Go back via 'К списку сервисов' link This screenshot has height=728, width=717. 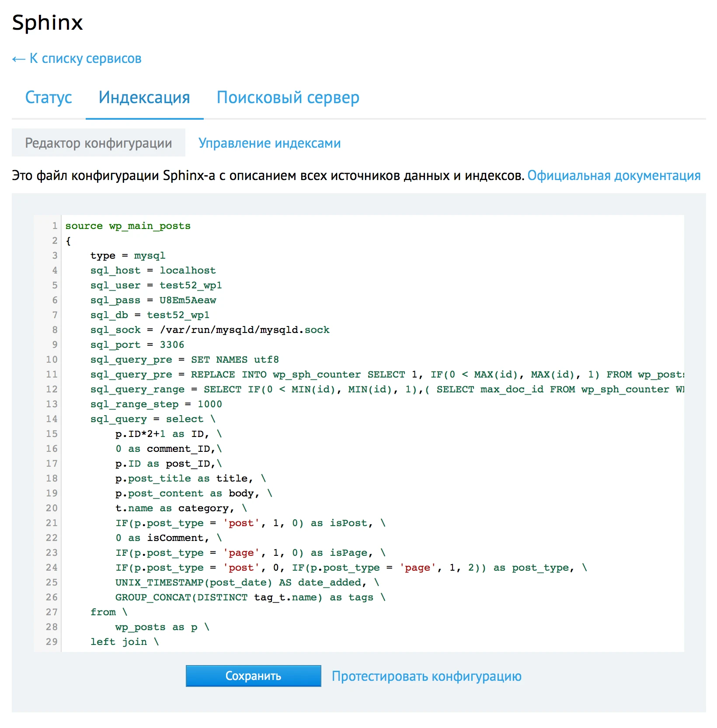[x=77, y=59]
